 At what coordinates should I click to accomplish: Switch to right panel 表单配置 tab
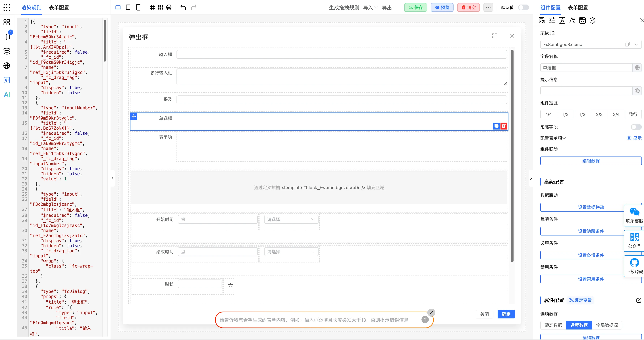(578, 8)
